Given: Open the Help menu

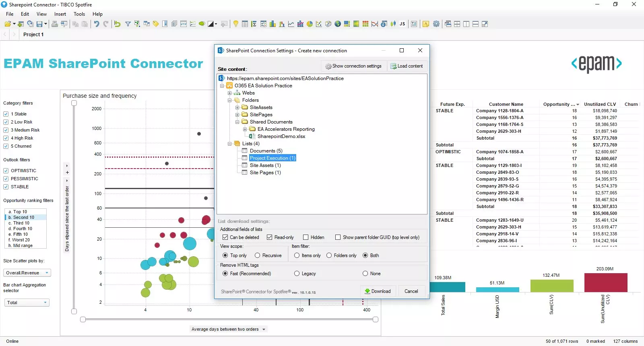Looking at the screenshot, I should tap(97, 14).
